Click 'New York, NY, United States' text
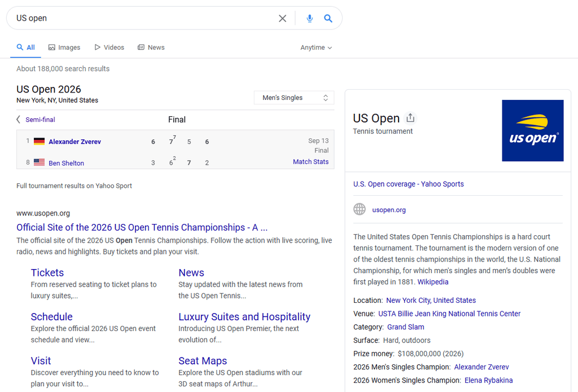Viewport: 578px width, 392px height. (x=57, y=100)
